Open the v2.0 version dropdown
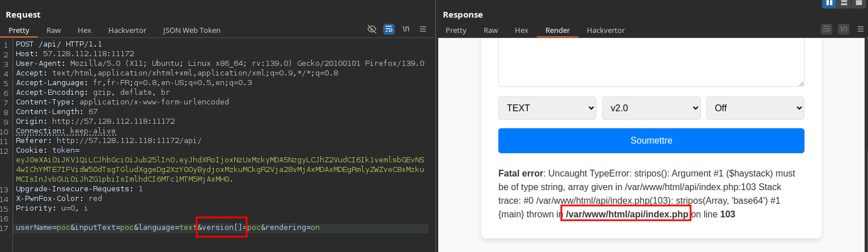The height and width of the screenshot is (252, 868). [651, 108]
